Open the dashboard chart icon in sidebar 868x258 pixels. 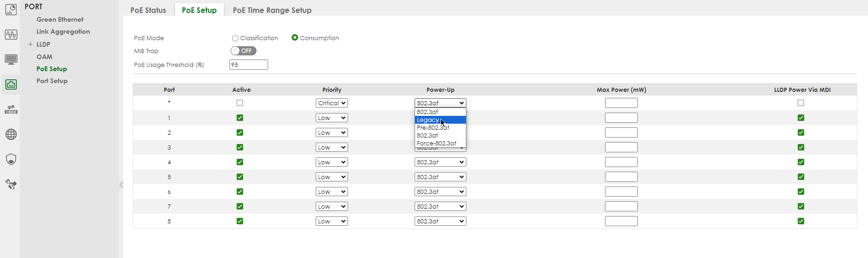point(11,10)
